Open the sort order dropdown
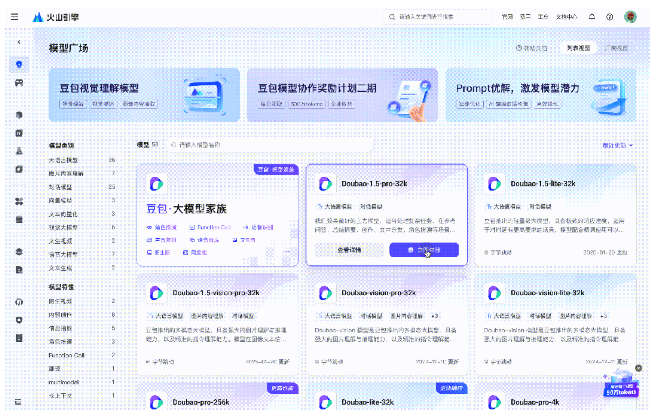 coord(618,145)
